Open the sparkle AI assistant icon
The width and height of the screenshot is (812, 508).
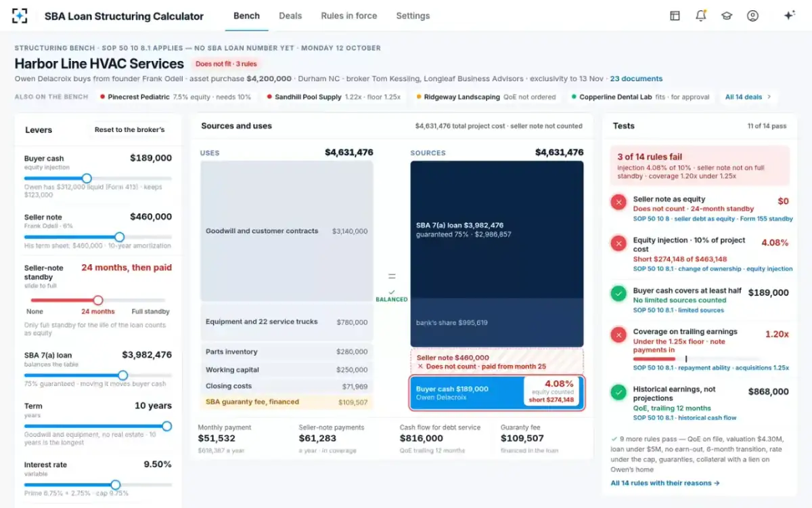[x=789, y=16]
